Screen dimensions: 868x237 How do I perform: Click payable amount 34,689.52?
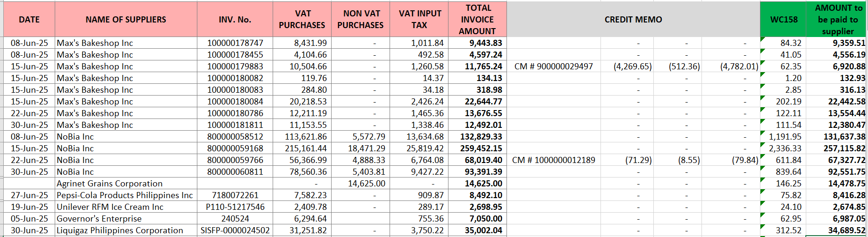837,230
